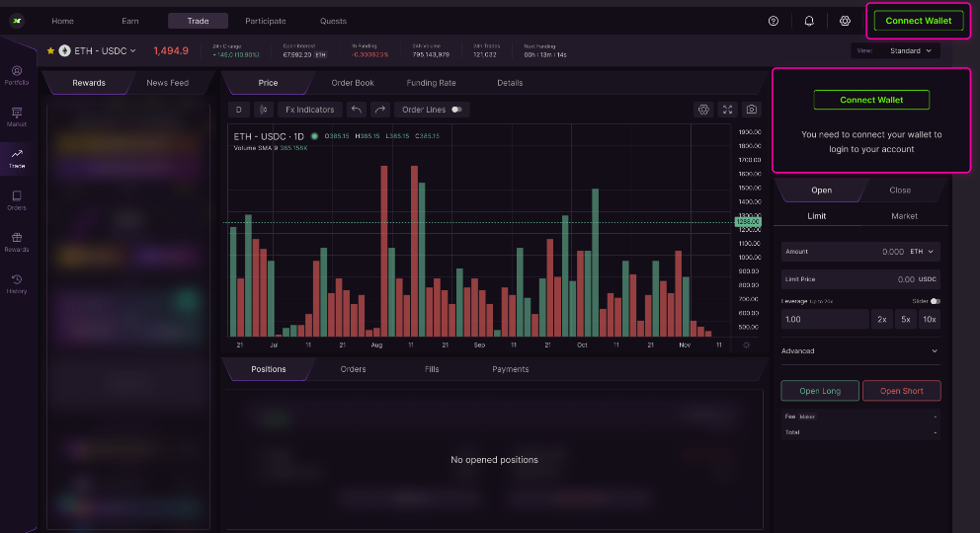Take a chart snapshot with camera icon
The height and width of the screenshot is (533, 980).
tap(751, 110)
